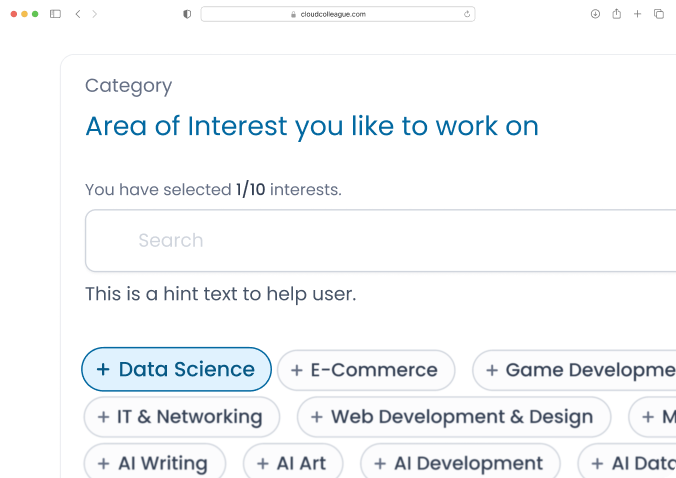Open a new tab with plus icon
The height and width of the screenshot is (478, 676).
637,14
